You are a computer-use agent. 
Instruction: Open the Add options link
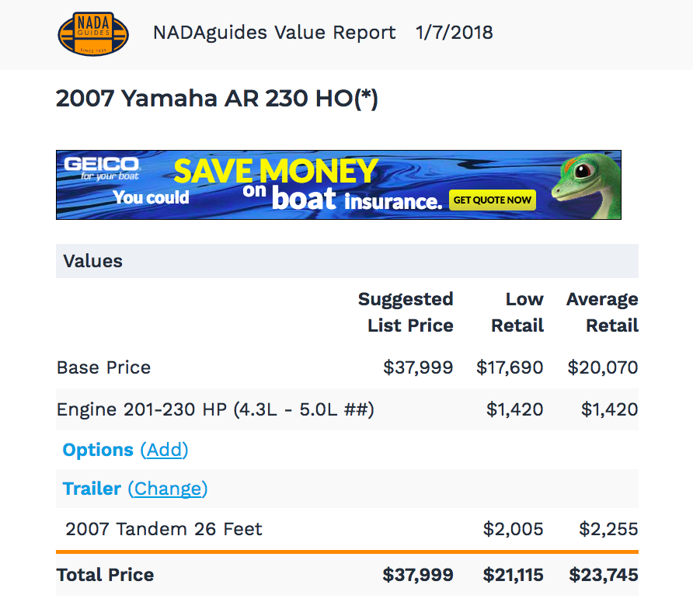[165, 450]
